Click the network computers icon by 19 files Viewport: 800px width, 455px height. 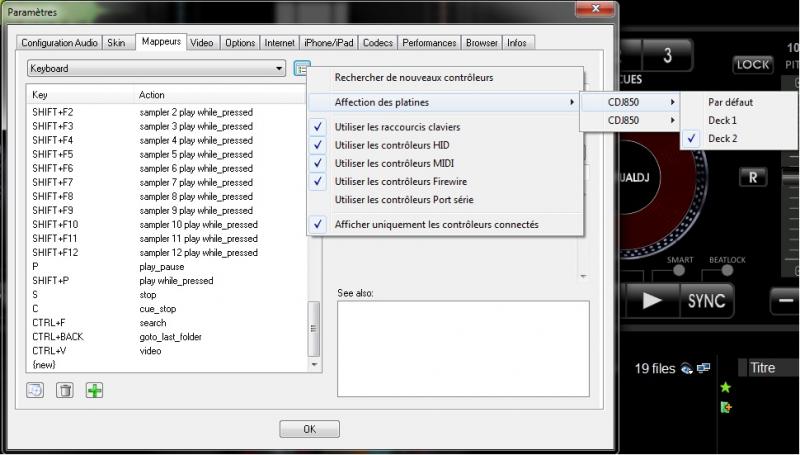704,368
